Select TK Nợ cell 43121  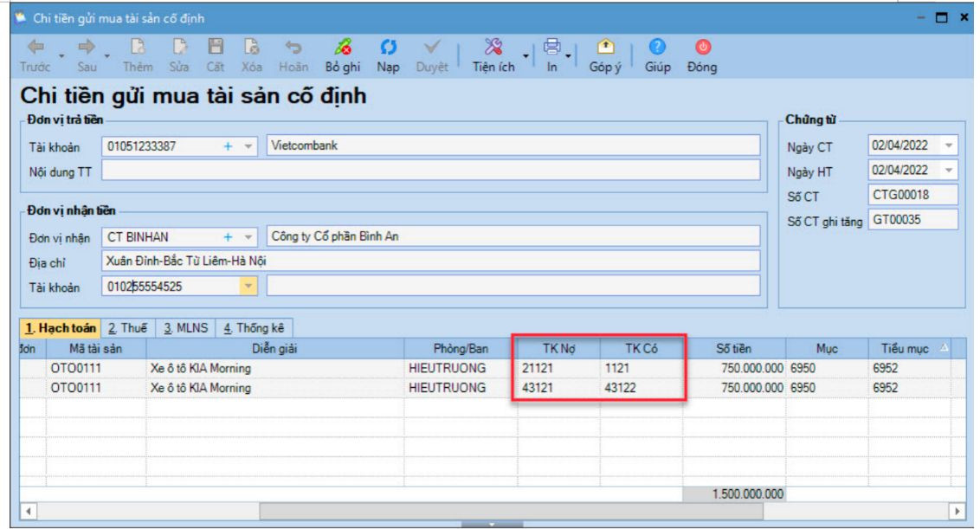click(x=558, y=388)
